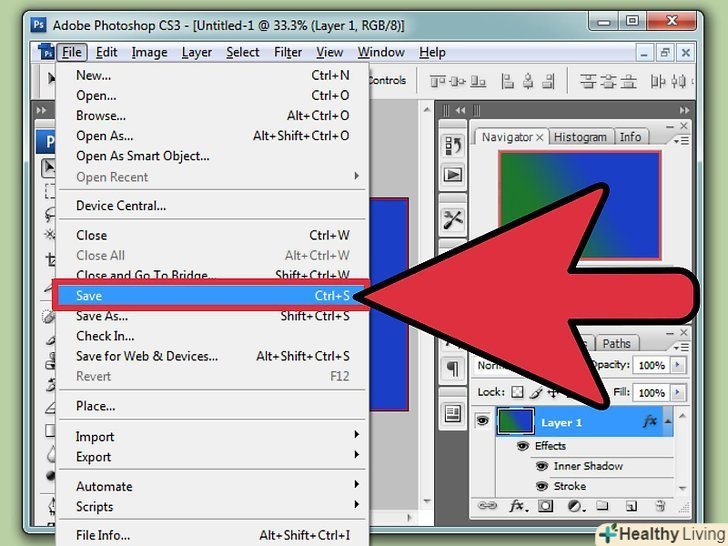Click the create new layer icon

pyautogui.click(x=631, y=506)
